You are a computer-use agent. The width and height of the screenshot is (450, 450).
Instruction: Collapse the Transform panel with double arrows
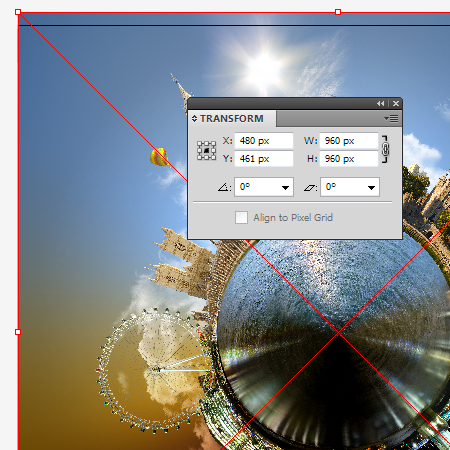(x=380, y=104)
